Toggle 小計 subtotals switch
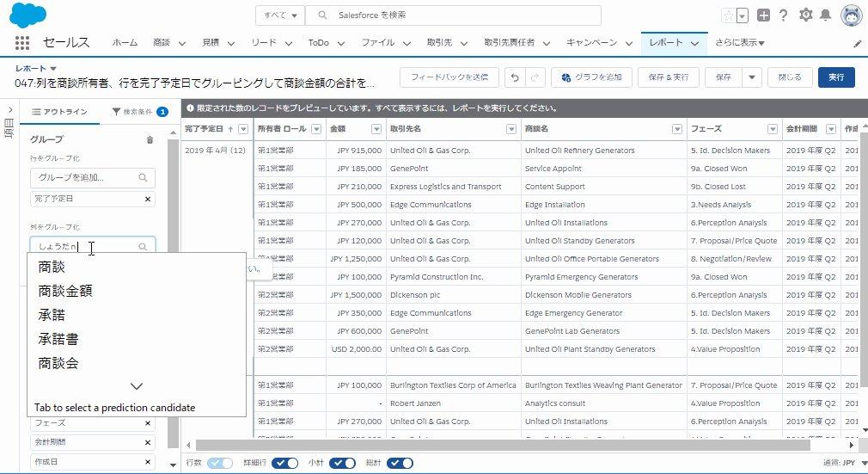 point(342,463)
